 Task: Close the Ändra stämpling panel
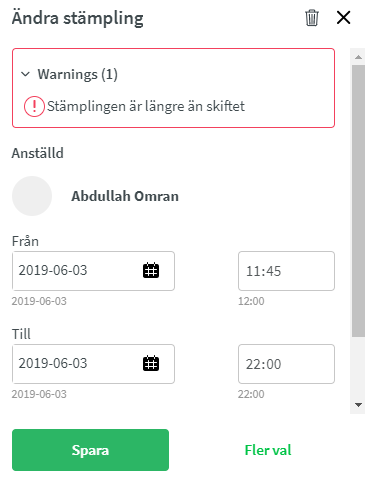click(343, 18)
